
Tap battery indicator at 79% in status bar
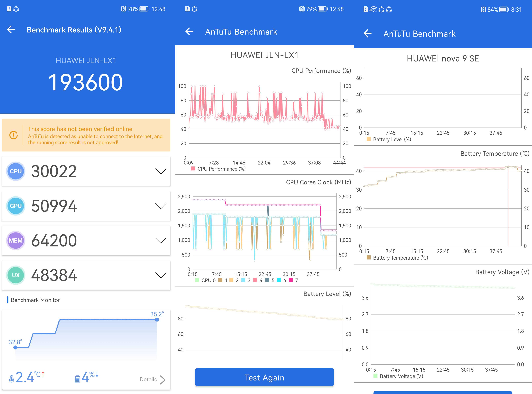(323, 9)
